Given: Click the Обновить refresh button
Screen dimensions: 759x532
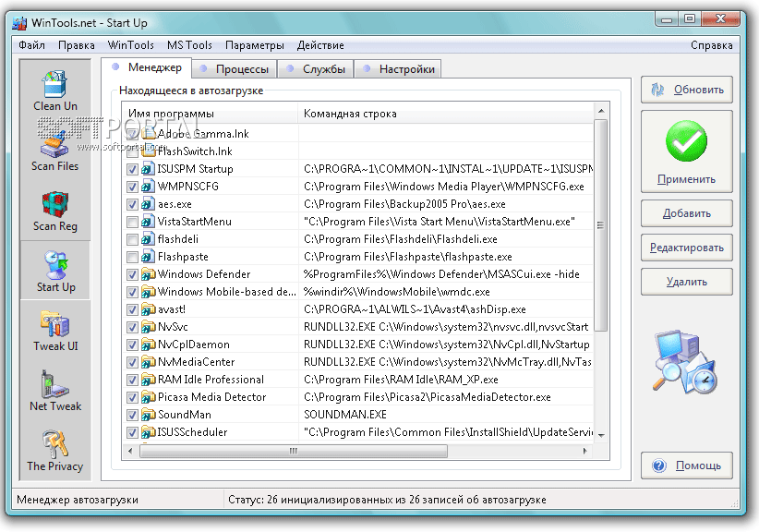Looking at the screenshot, I should tap(686, 90).
